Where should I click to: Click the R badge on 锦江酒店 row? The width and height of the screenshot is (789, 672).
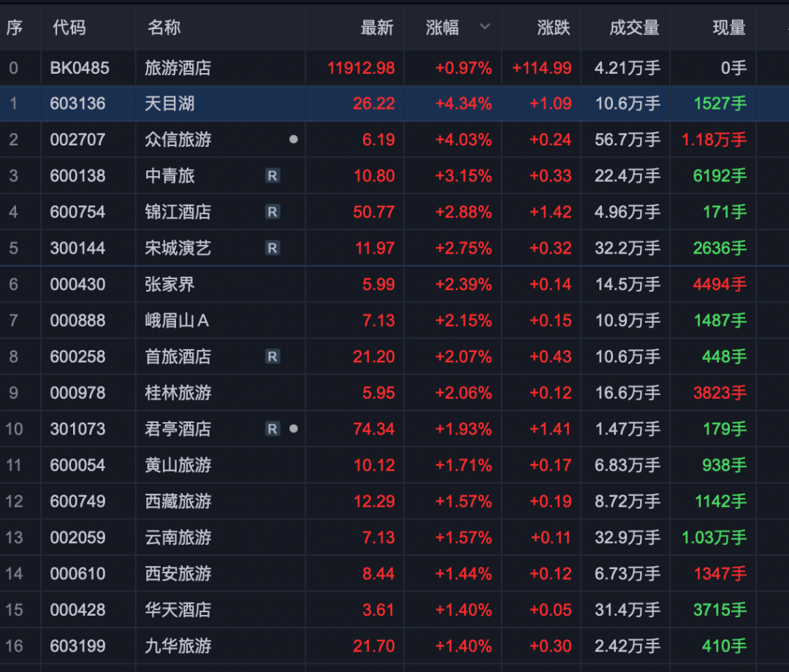click(x=272, y=212)
